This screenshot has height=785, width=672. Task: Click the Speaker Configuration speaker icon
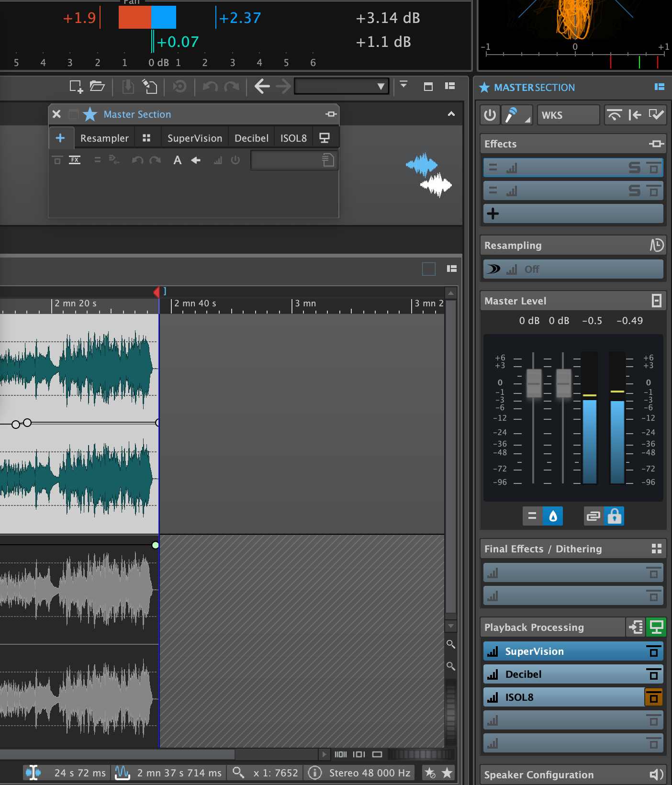click(656, 774)
